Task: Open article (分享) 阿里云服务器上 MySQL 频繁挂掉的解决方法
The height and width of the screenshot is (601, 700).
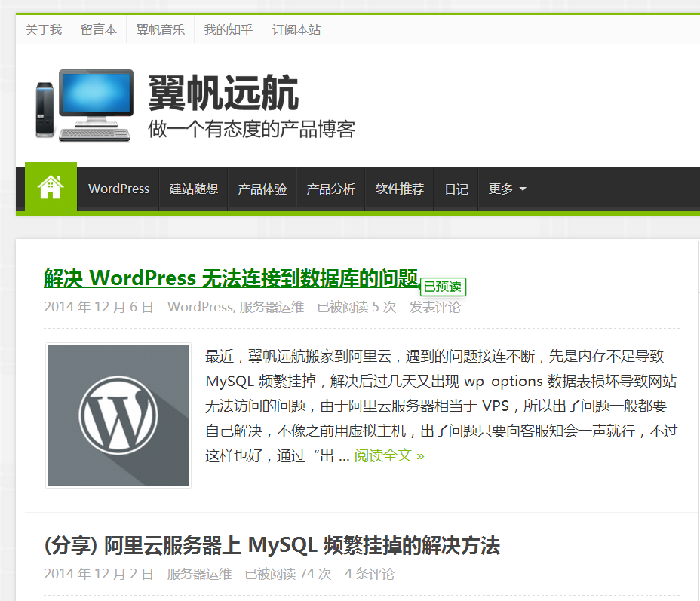Action: tap(272, 545)
